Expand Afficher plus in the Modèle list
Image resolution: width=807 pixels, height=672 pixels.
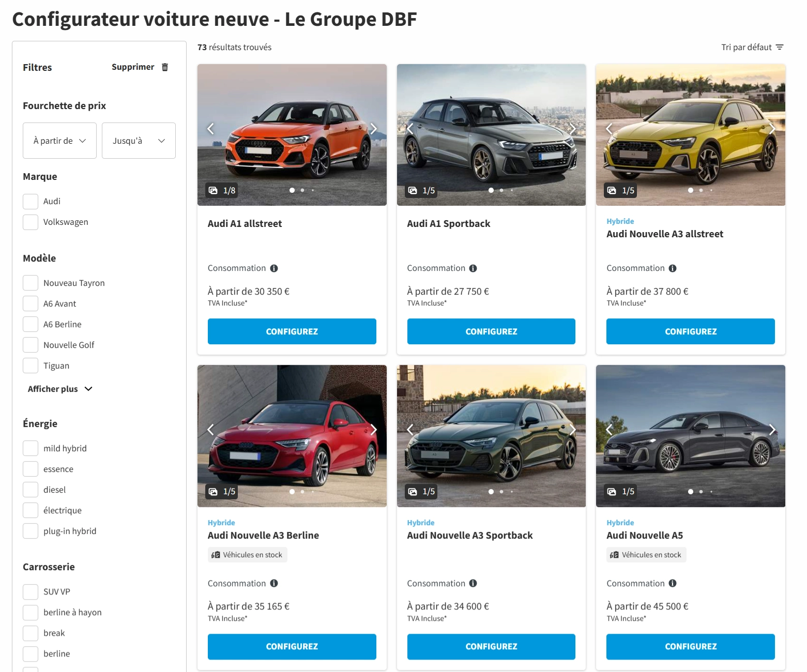[60, 389]
